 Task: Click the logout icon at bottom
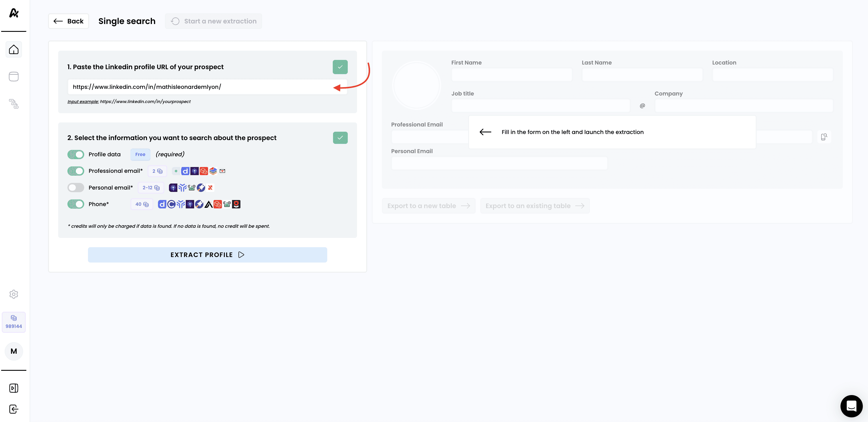[x=14, y=409]
